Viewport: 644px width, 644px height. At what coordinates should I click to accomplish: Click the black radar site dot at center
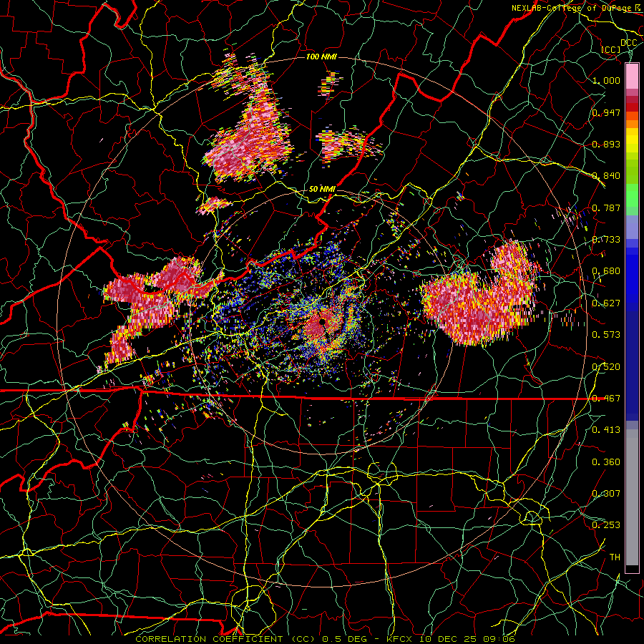pos(323,321)
